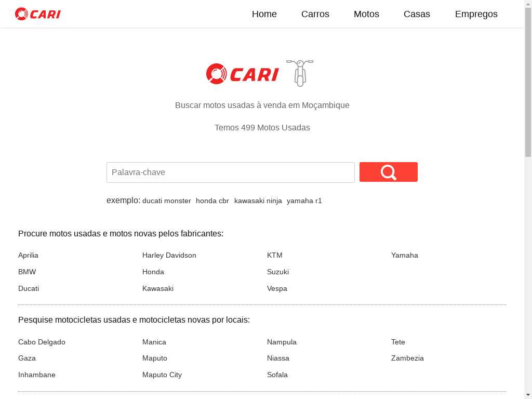Click the 'Buscar motos usadas à venda em Moçambique' heading
Viewport: 532px width, 399px height.
[x=262, y=105]
